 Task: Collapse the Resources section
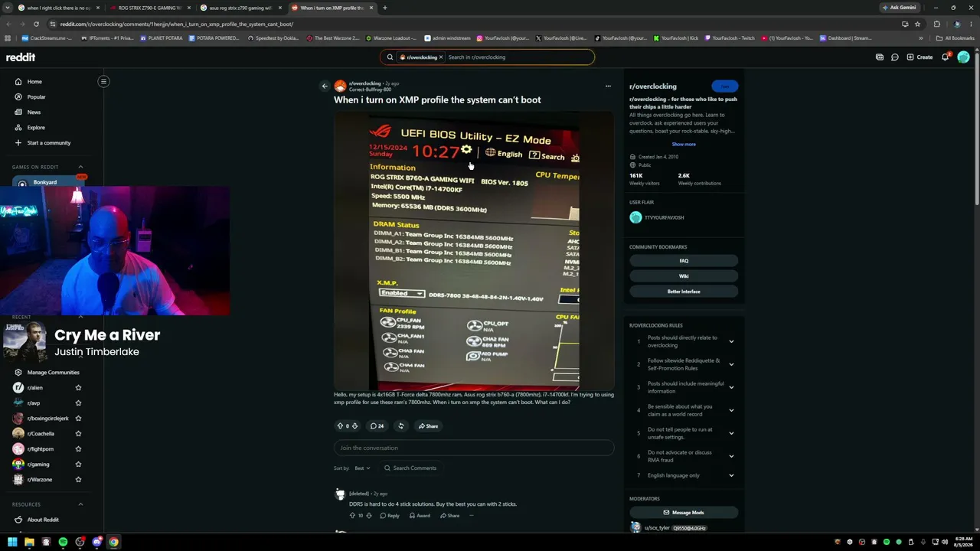80,504
